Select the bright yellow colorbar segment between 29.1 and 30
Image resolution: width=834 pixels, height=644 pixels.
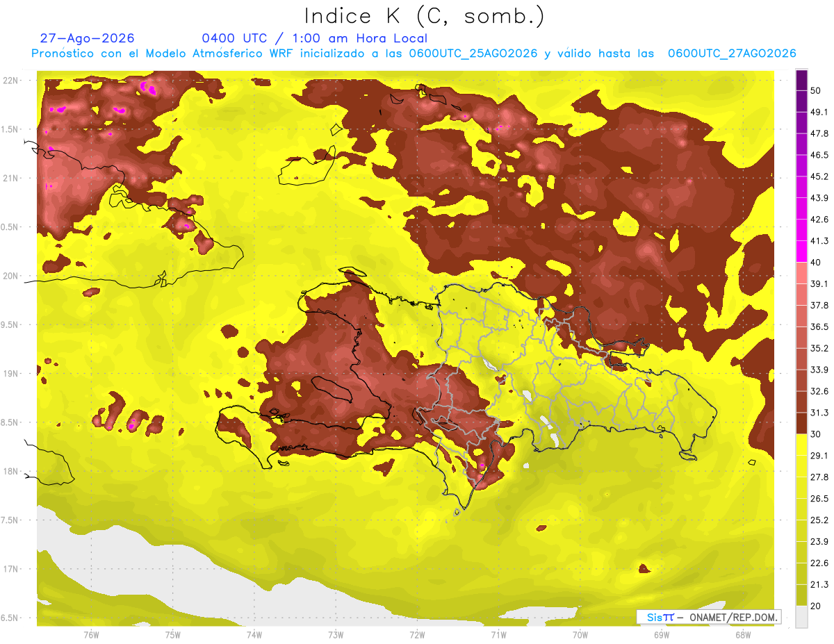pyautogui.click(x=801, y=445)
